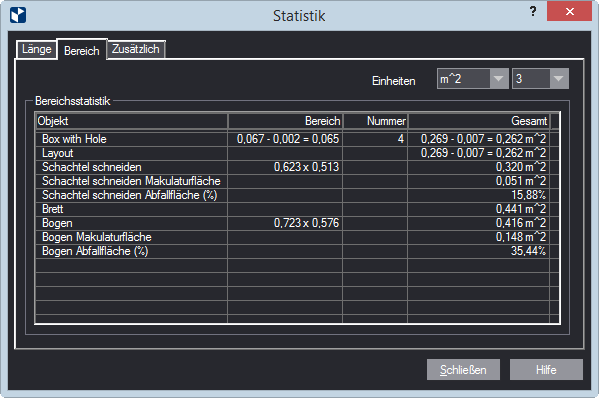Click the total 0,320 m^2

[x=521, y=167]
